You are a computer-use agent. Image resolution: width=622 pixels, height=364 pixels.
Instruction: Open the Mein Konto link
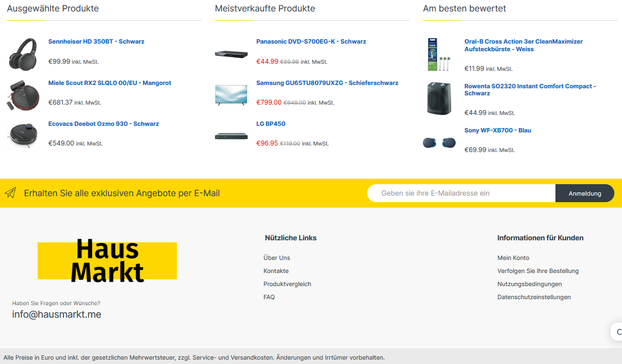[x=513, y=258]
